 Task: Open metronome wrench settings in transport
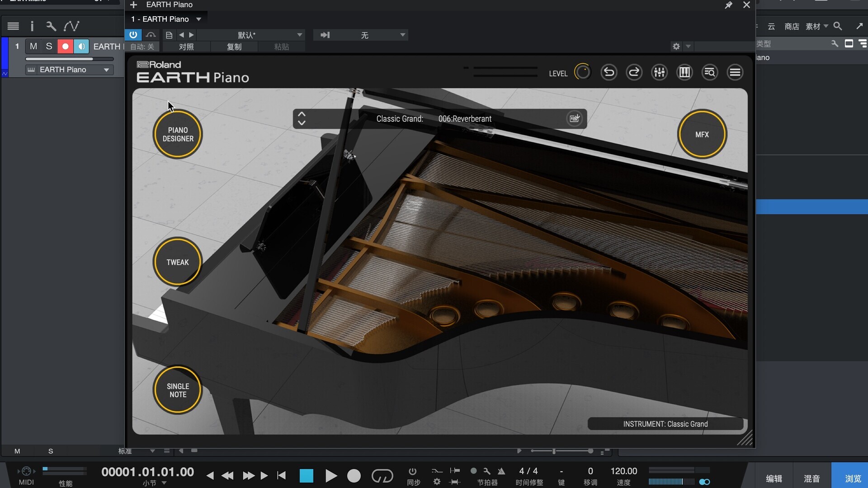(487, 471)
